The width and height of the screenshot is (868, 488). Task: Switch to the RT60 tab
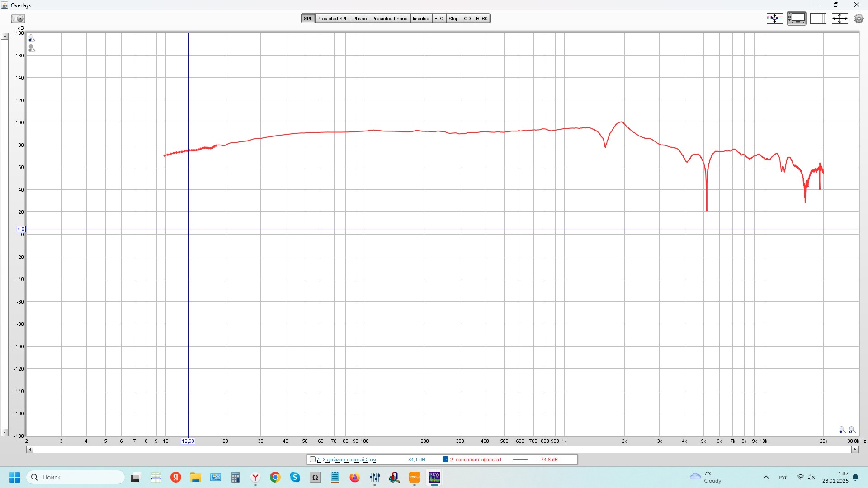coord(481,19)
